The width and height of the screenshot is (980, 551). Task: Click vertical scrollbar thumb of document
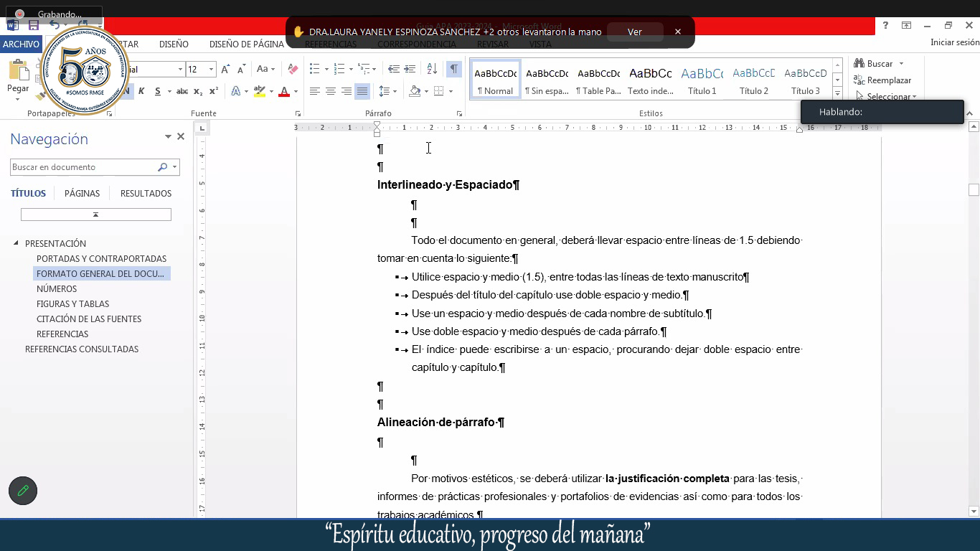pos(974,190)
